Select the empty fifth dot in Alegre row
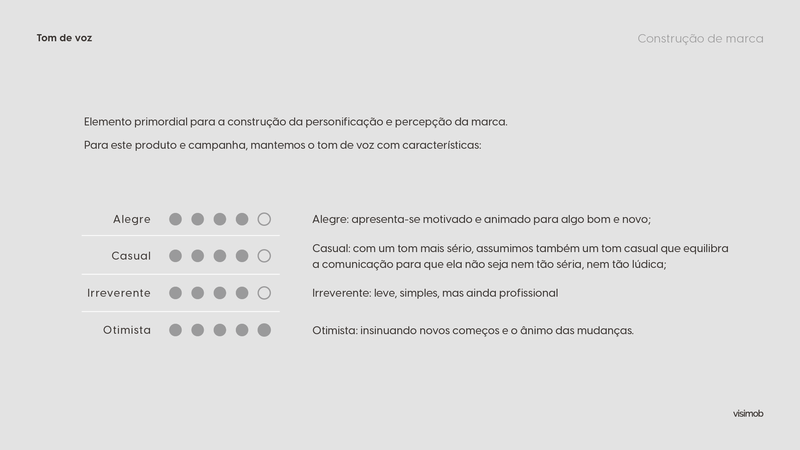The image size is (800, 450). tap(264, 219)
